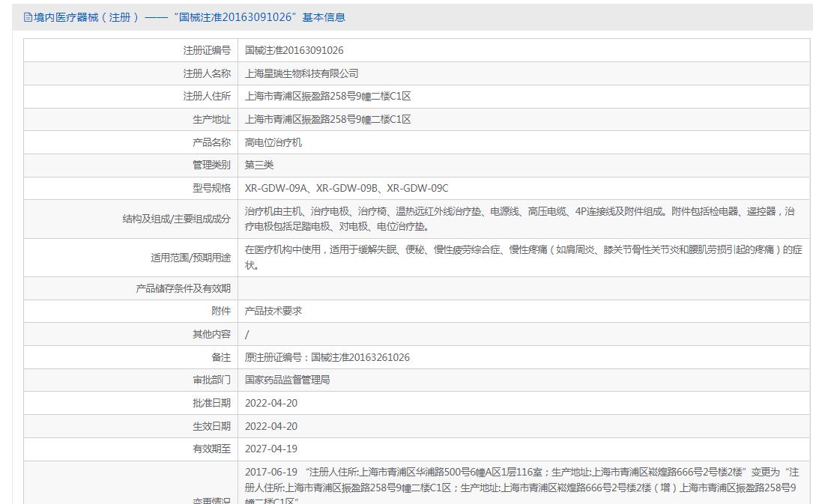
Task: Click the 有效期至 label
Action: [211, 449]
